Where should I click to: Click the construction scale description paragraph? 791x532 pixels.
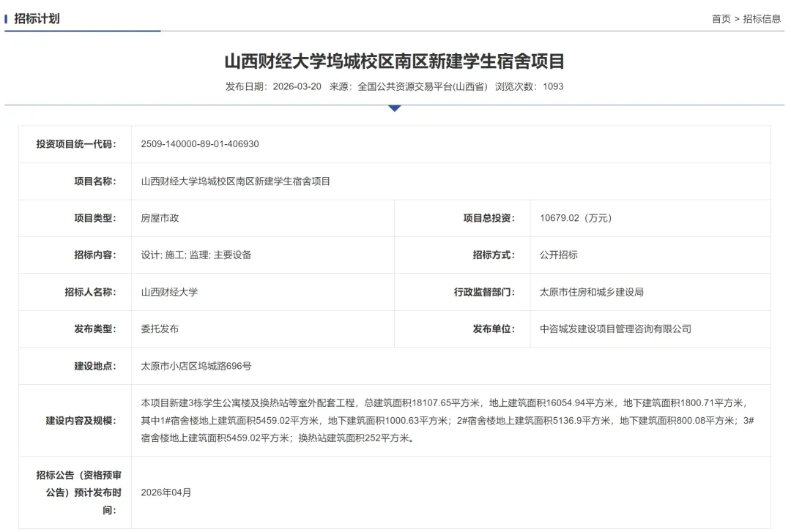(x=448, y=421)
